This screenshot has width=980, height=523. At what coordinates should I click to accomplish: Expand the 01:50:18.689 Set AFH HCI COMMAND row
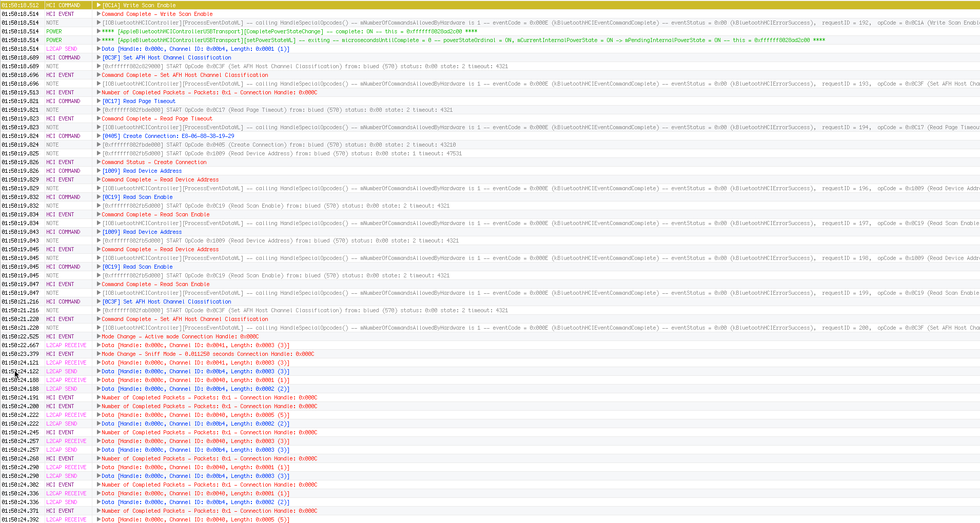[x=99, y=57]
